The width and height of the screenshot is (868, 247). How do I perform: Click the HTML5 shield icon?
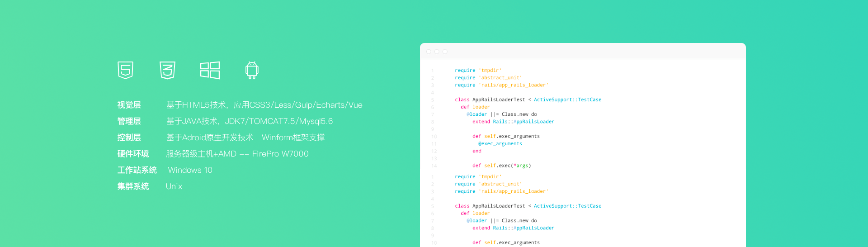click(125, 70)
